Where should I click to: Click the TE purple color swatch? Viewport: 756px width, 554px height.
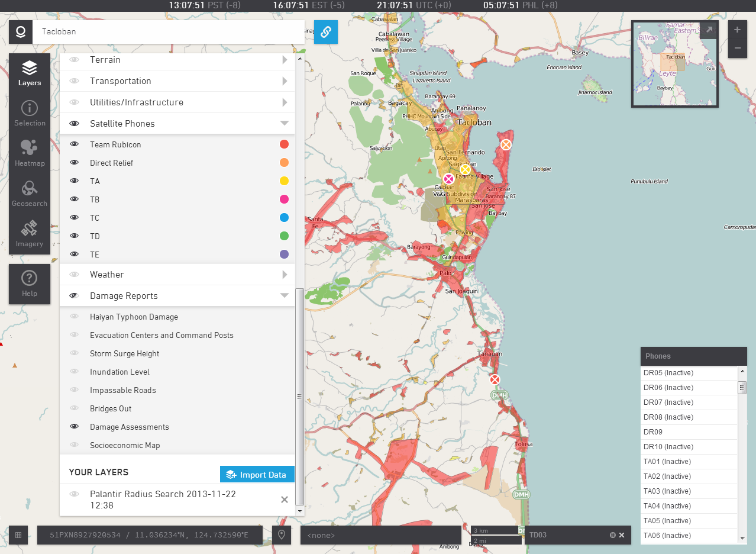(284, 255)
